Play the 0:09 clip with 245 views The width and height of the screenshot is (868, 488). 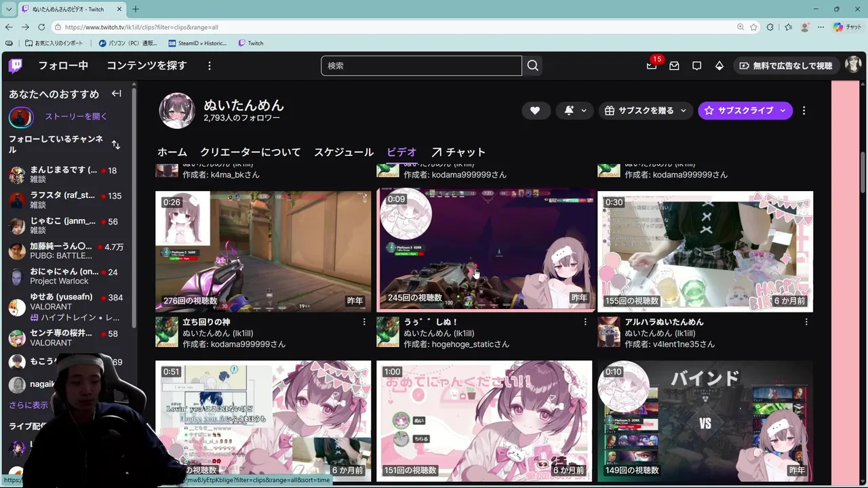click(x=485, y=251)
